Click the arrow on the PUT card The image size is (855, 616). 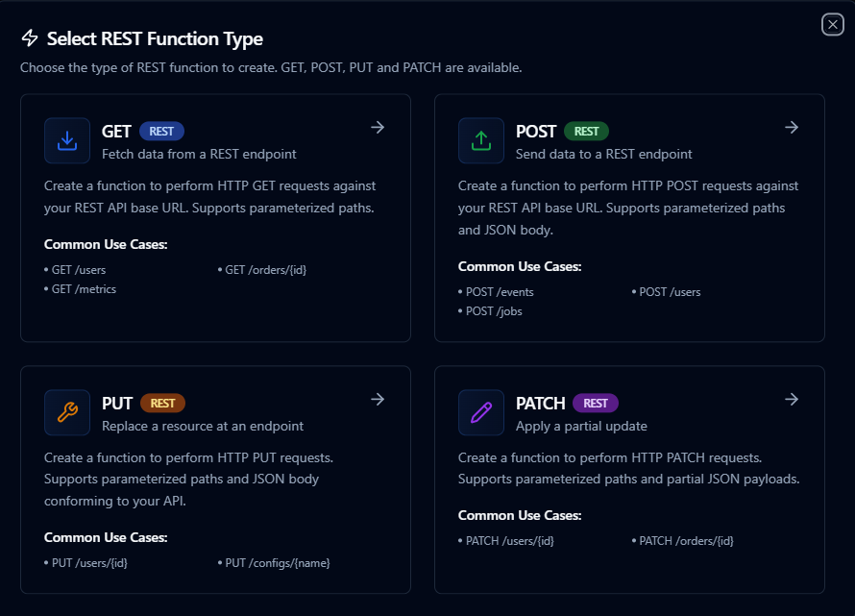coord(378,399)
